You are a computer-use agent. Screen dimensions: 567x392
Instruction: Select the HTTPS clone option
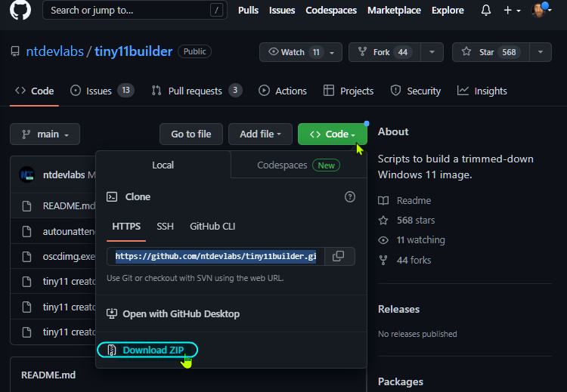point(126,227)
